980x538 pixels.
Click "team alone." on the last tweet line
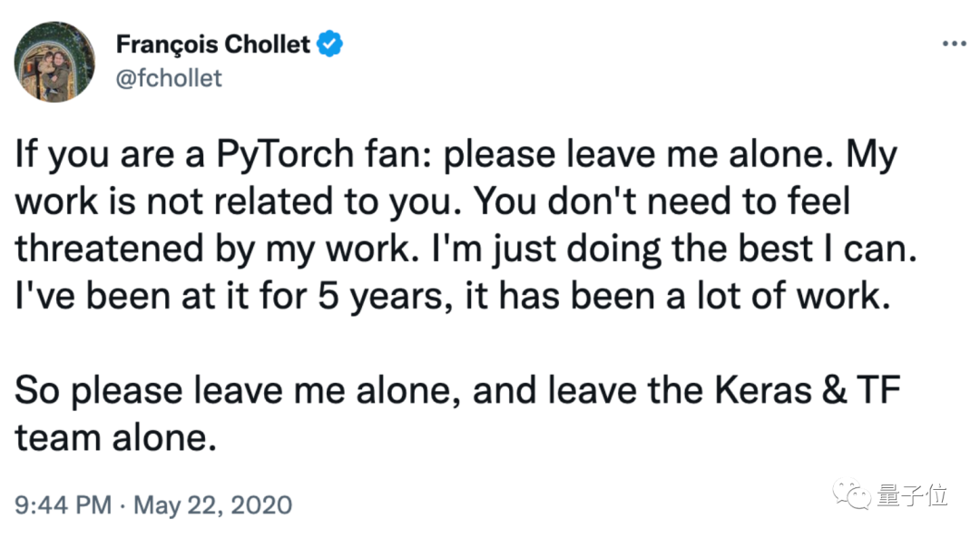coord(116,438)
